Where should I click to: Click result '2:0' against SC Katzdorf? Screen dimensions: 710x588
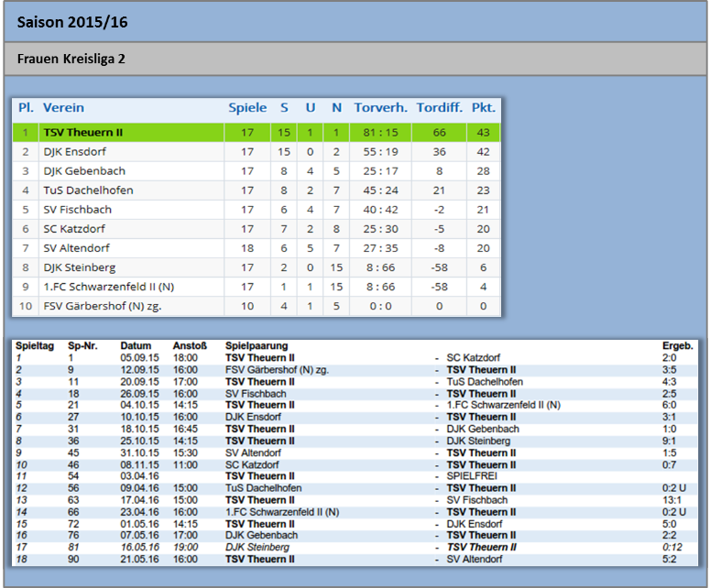670,358
